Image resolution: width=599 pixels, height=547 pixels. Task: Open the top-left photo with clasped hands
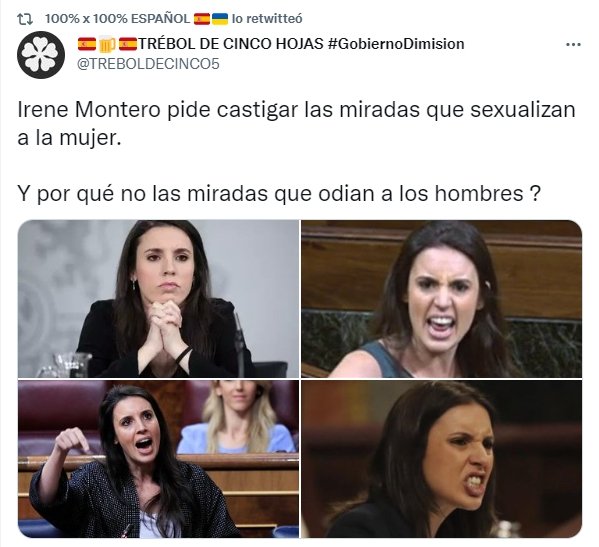159,299
